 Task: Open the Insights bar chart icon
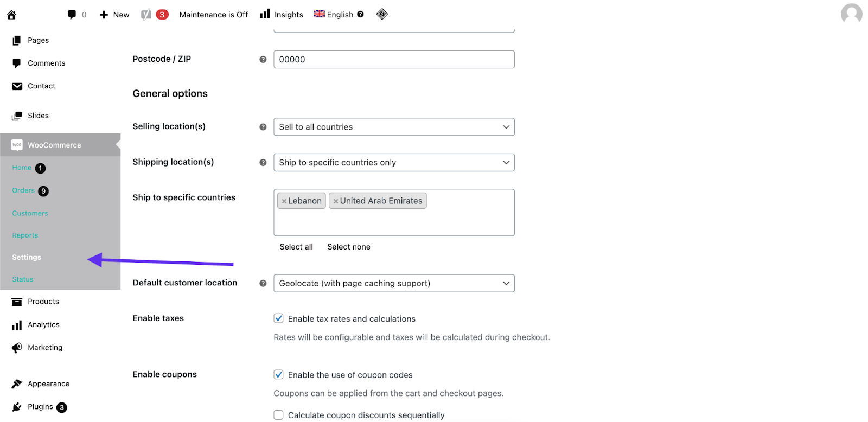tap(265, 14)
